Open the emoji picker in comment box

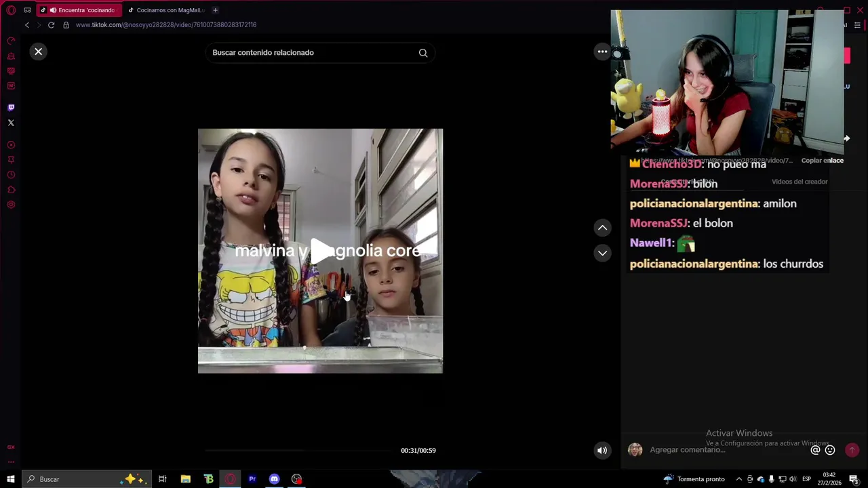click(830, 450)
